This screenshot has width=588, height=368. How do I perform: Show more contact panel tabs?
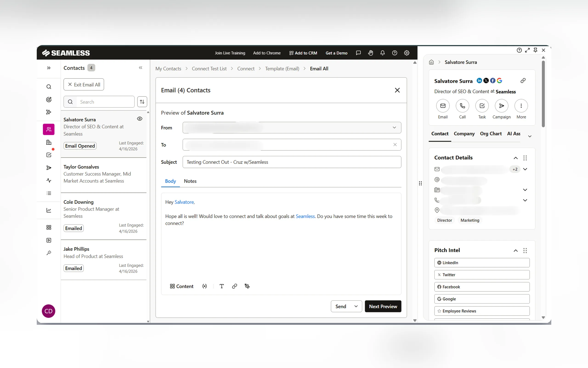tap(530, 136)
